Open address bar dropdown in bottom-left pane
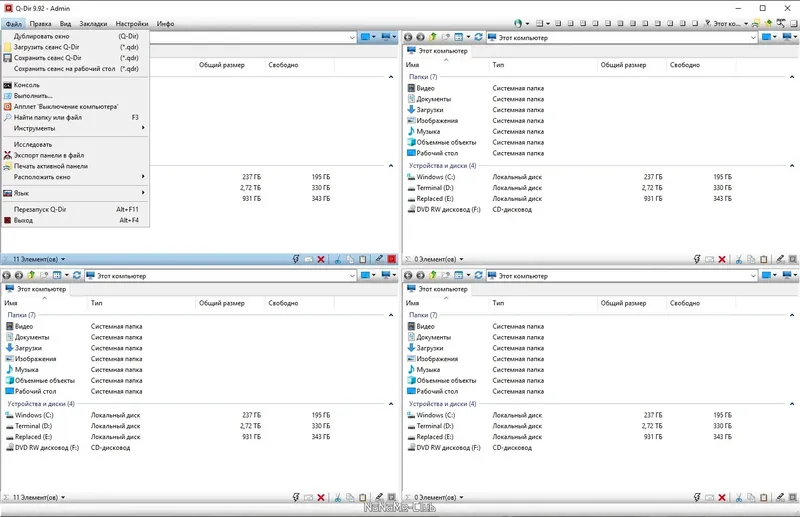The height and width of the screenshot is (517, 800). pyautogui.click(x=352, y=276)
